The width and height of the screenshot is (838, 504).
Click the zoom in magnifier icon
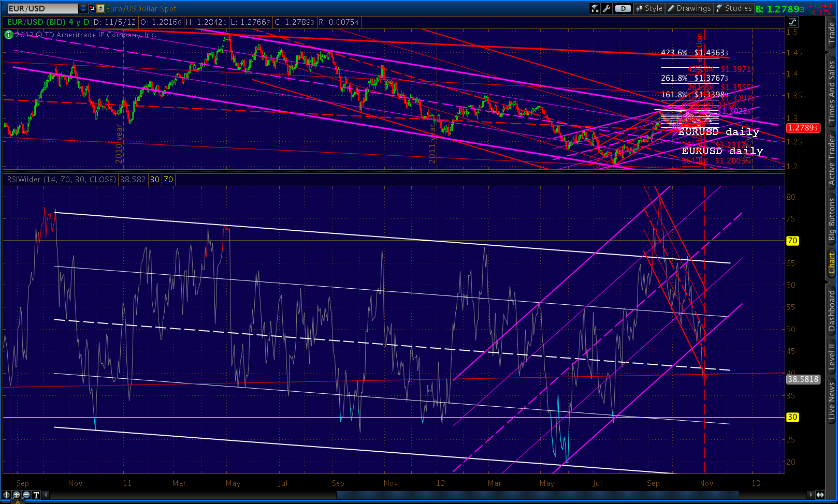point(17,495)
